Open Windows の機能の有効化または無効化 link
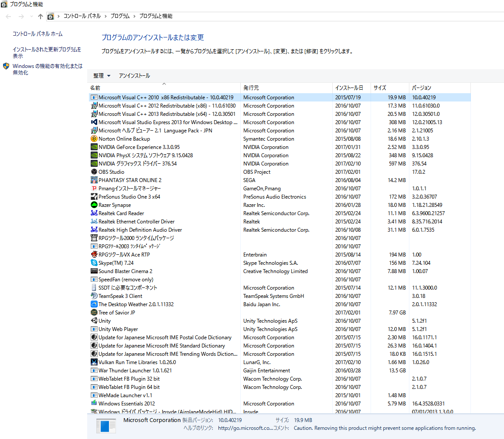 tap(48, 69)
